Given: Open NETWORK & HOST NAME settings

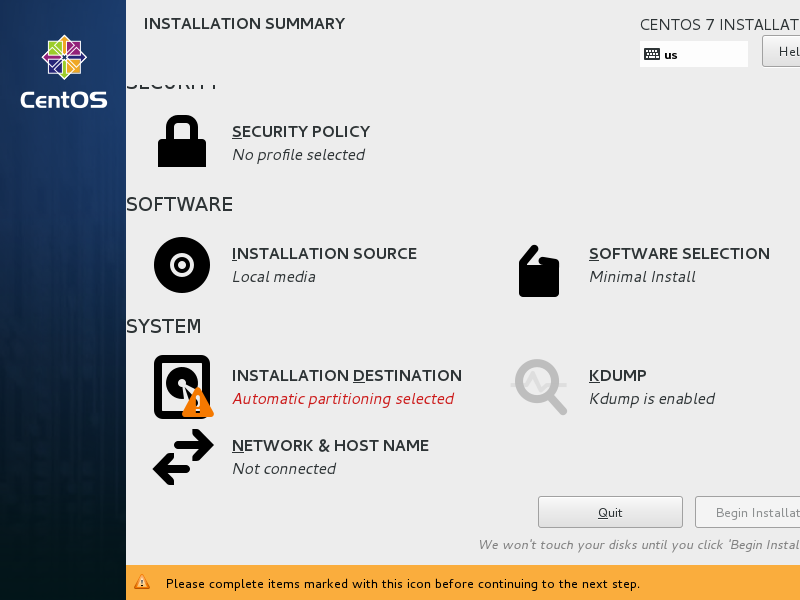Looking at the screenshot, I should [x=331, y=445].
